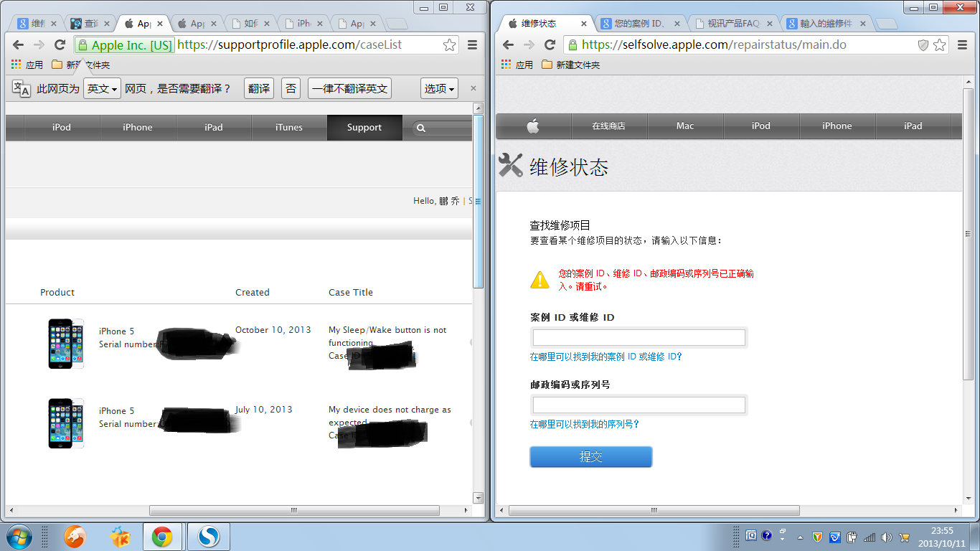Open the apps shortcut in right bookmarks bar
The image size is (980, 551).
point(517,65)
